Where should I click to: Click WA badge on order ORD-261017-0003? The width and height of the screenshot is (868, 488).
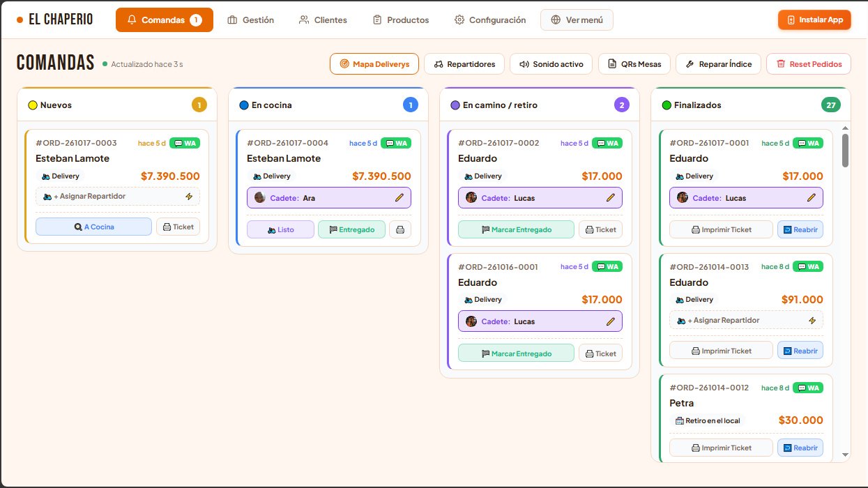tap(184, 143)
